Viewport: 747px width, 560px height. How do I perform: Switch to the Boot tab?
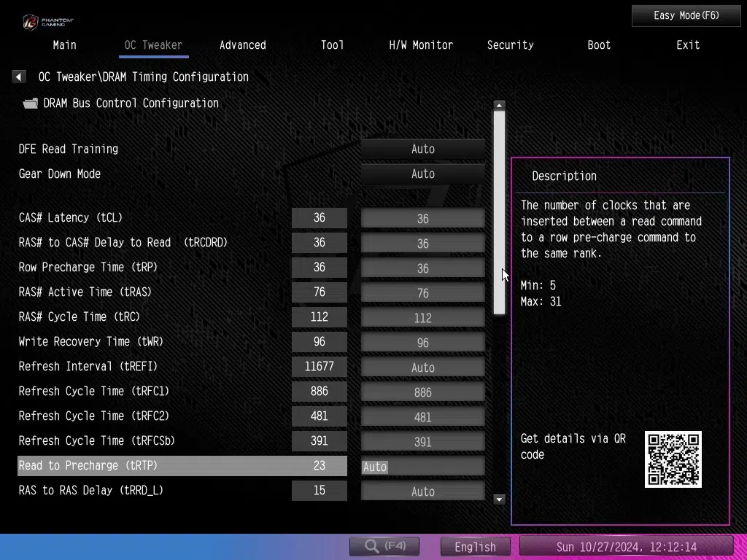coord(599,45)
